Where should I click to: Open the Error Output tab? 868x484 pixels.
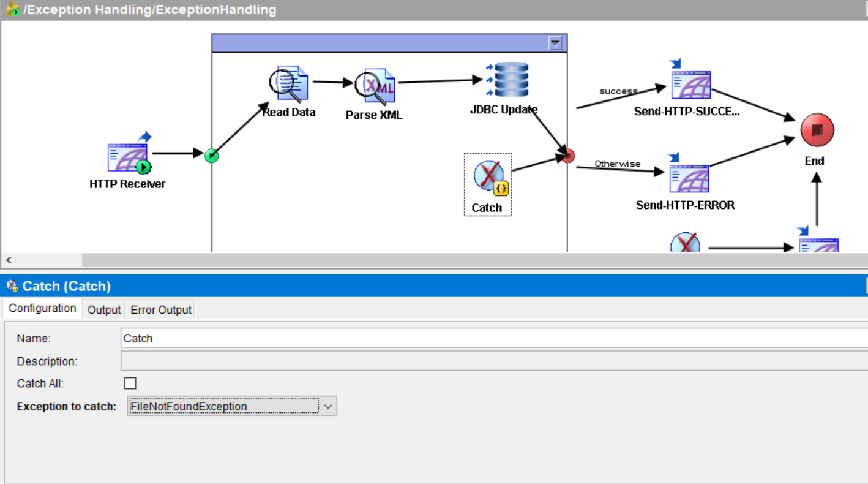[x=160, y=309]
